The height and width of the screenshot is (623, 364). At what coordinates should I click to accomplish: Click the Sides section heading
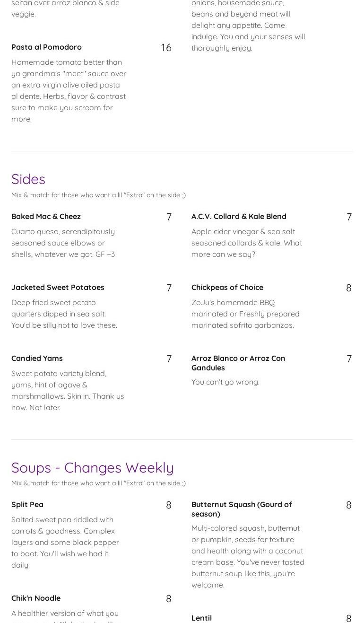point(28,179)
